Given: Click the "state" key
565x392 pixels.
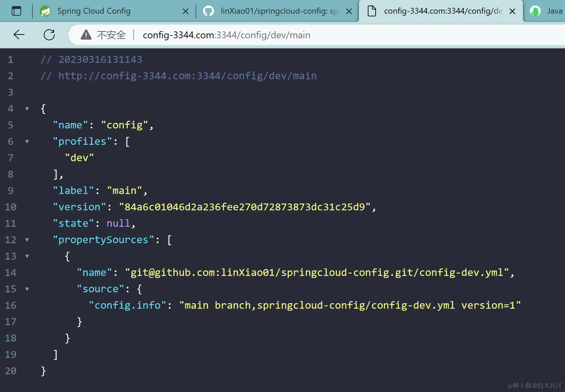Looking at the screenshot, I should (73, 223).
